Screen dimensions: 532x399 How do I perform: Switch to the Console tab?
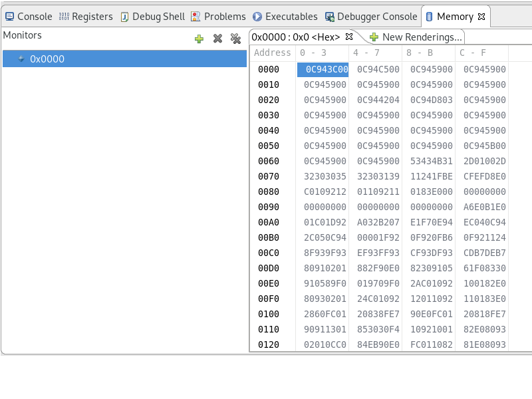coord(29,17)
